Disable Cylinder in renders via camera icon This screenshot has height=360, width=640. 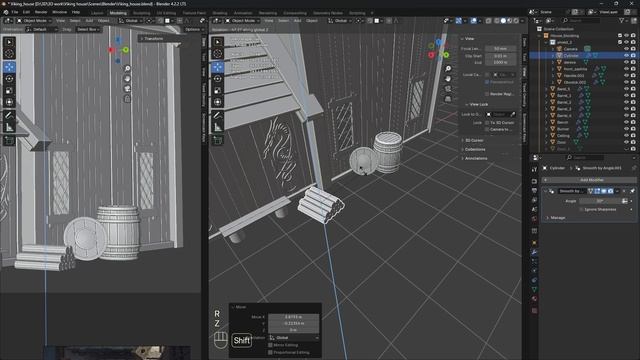[633, 56]
